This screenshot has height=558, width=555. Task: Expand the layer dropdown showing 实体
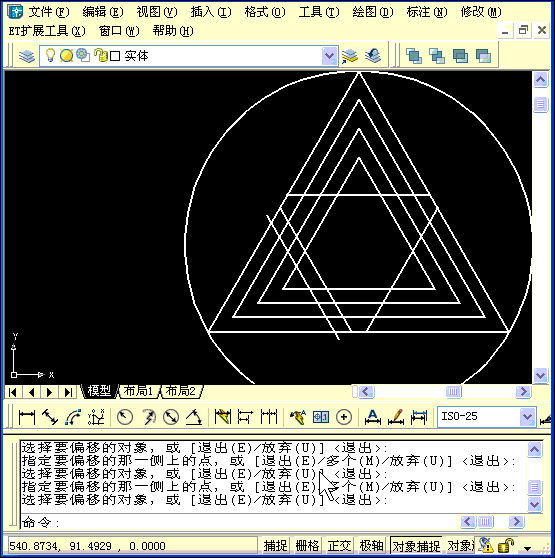(x=329, y=56)
